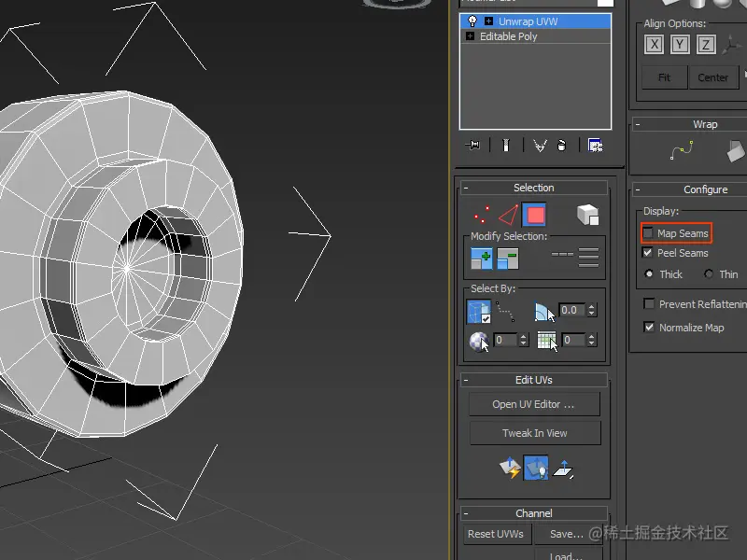This screenshot has height=560, width=747.
Task: Click Open UV Editor button
Action: 534,404
